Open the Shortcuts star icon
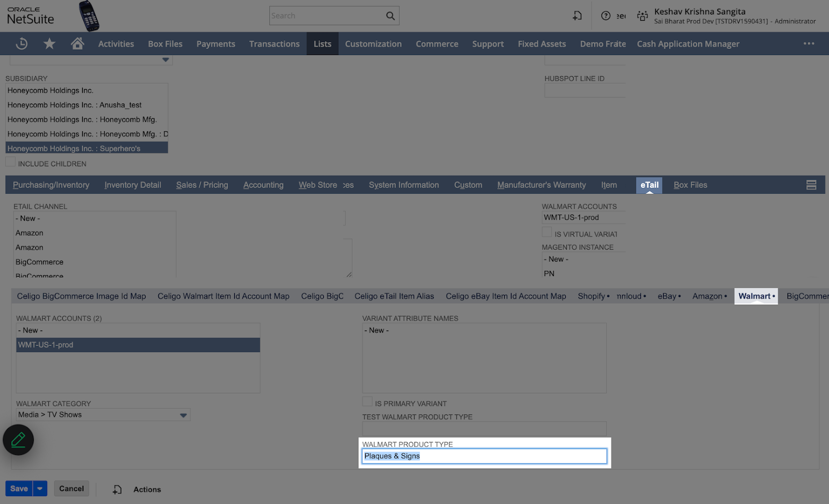829x504 pixels. coord(49,44)
